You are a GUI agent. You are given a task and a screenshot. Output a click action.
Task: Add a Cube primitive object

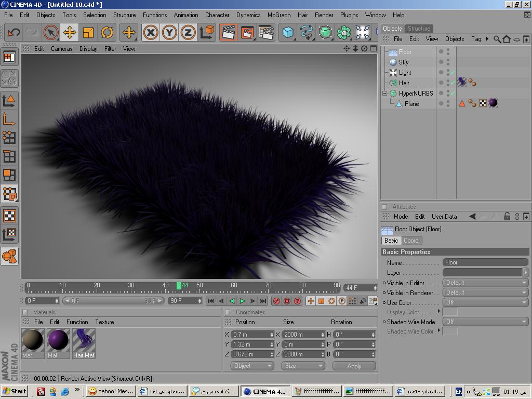pos(288,33)
